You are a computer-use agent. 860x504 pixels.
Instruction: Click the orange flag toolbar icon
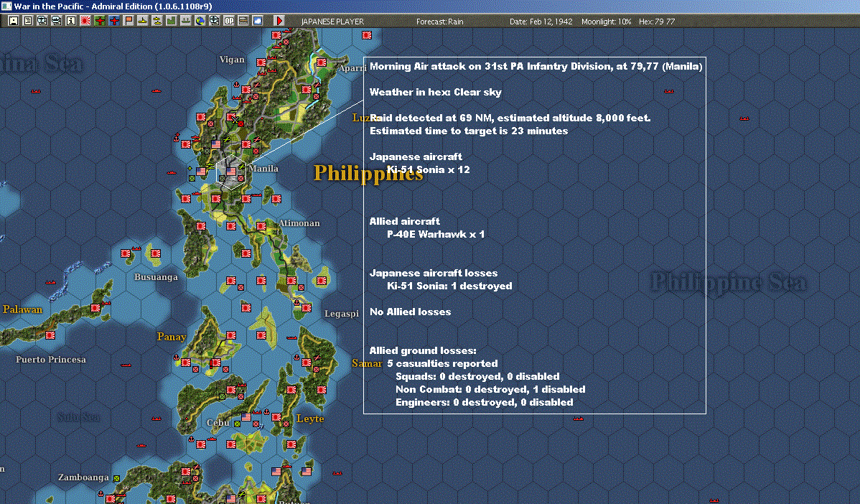pyautogui.click(x=128, y=21)
